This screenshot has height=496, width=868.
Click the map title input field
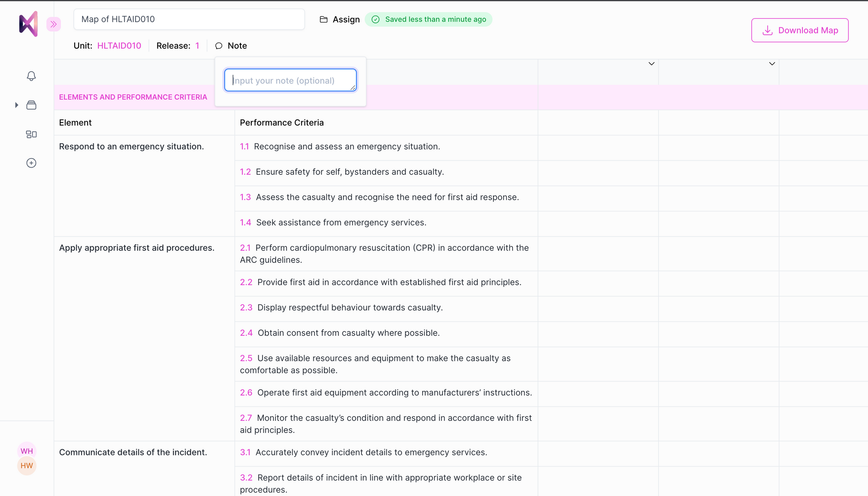pyautogui.click(x=189, y=20)
